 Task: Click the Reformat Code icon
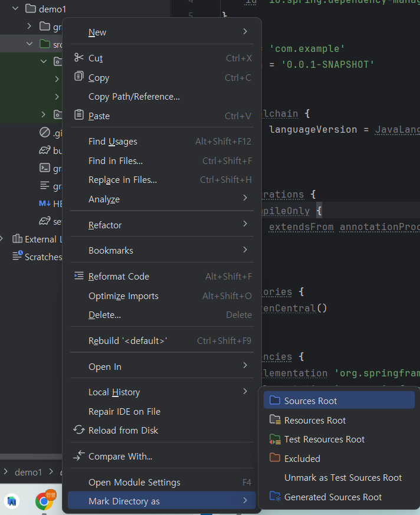79,276
